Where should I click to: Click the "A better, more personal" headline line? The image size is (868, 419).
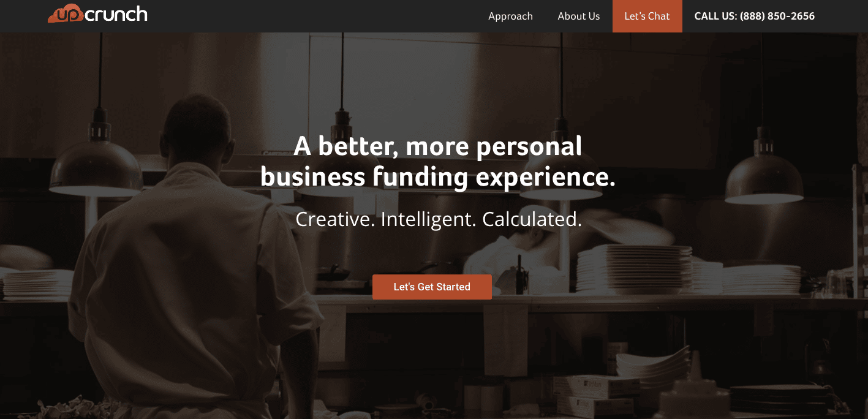pyautogui.click(x=437, y=146)
